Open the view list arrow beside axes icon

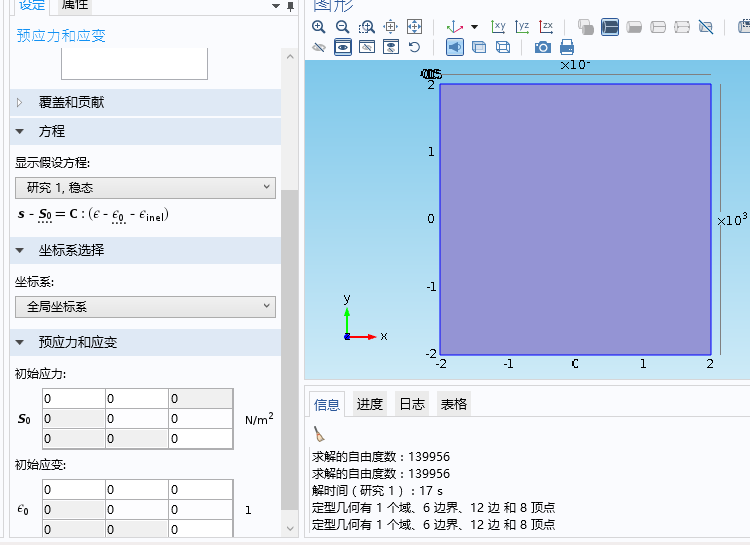coord(474,27)
